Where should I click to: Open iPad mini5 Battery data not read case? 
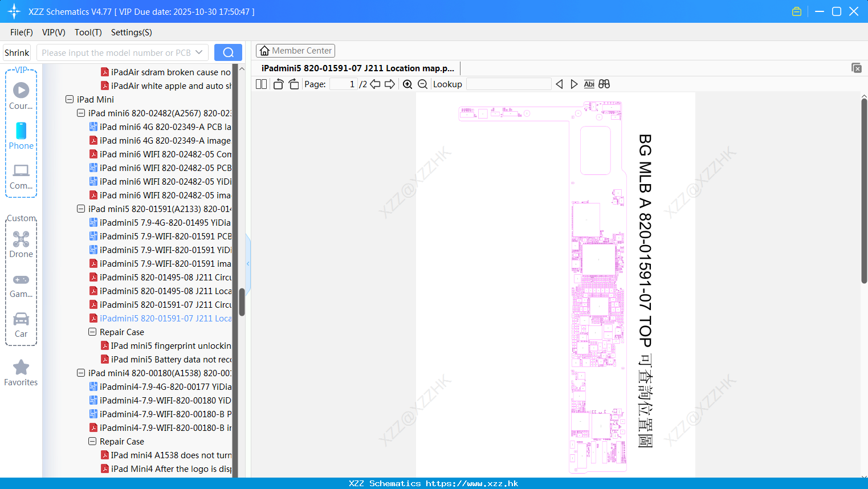click(166, 359)
